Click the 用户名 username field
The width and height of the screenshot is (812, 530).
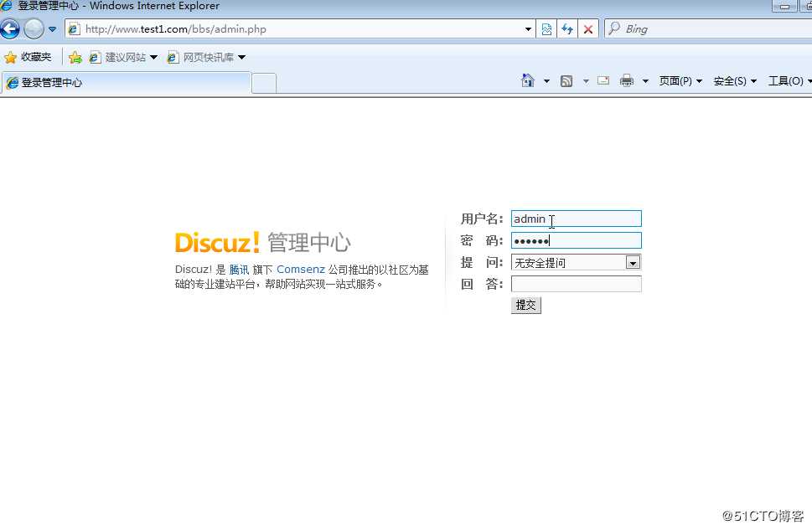pyautogui.click(x=577, y=219)
